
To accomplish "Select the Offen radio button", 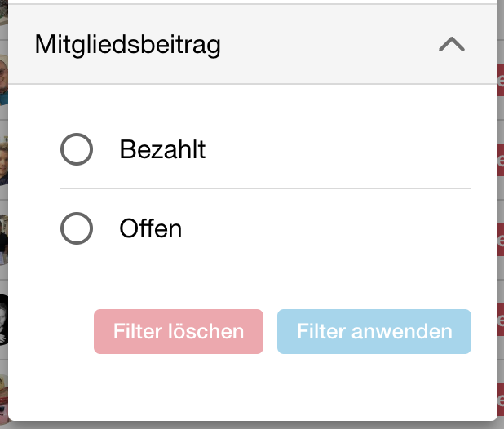I will (77, 228).
